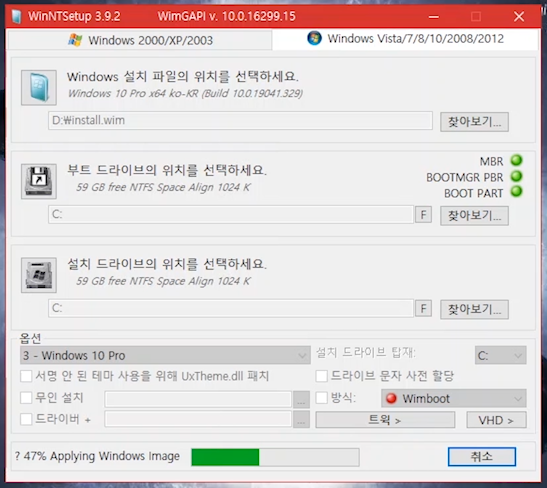The width and height of the screenshot is (547, 488).
Task: Open the Windows 10 Pro edition dropdown
Action: tap(165, 355)
